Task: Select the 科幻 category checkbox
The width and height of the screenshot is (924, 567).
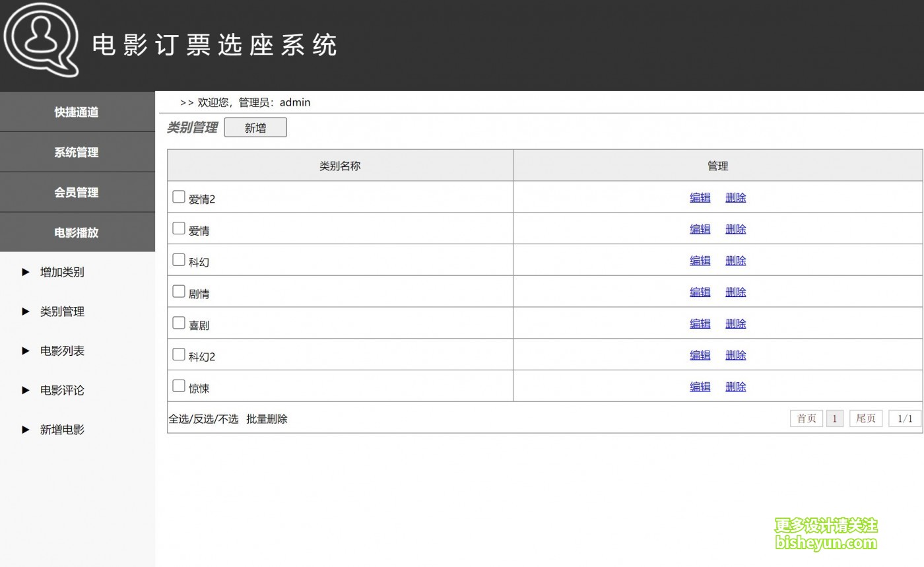Action: coord(179,260)
